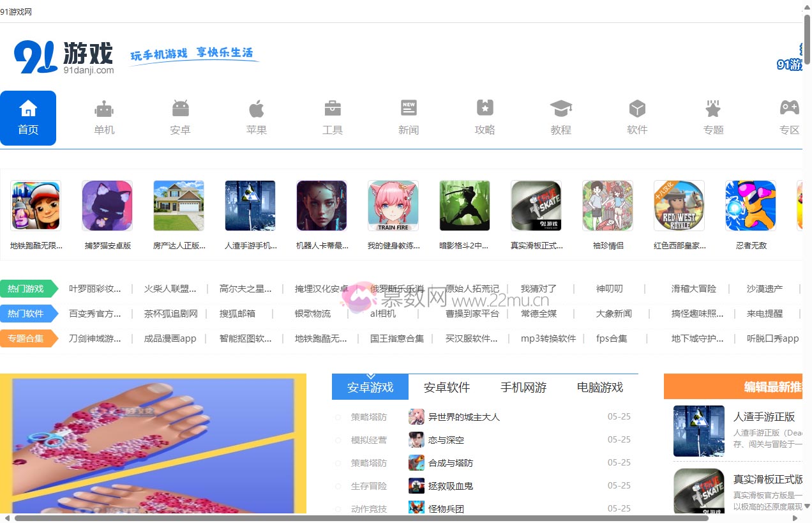Image resolution: width=812 pixels, height=523 pixels.
Task: Open the 电脑游戏 tab
Action: click(x=599, y=387)
